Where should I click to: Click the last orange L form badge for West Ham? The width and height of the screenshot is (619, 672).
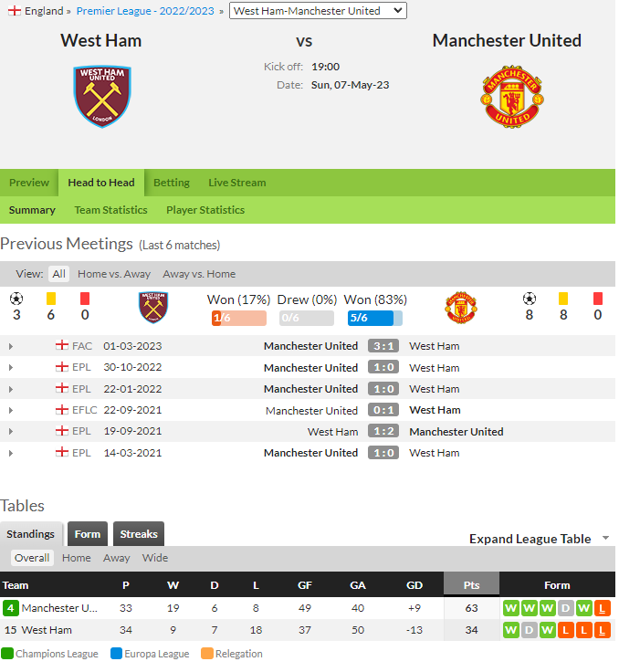602,630
